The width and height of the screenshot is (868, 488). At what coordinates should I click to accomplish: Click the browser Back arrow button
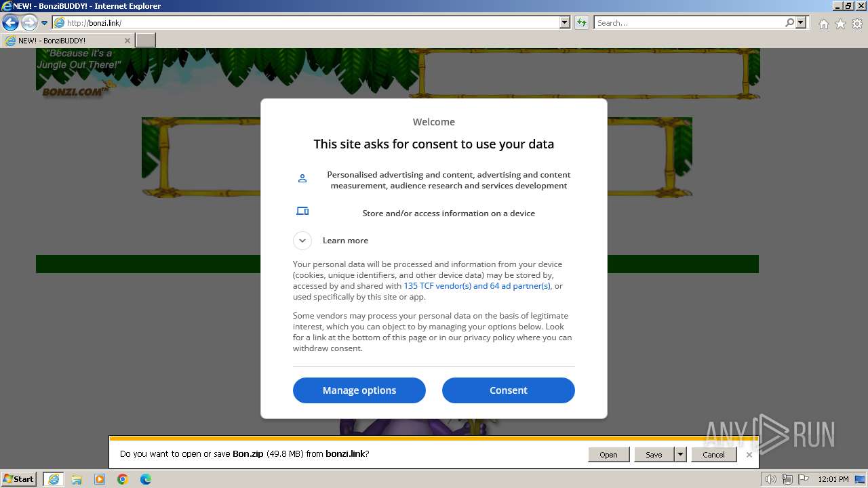(10, 22)
